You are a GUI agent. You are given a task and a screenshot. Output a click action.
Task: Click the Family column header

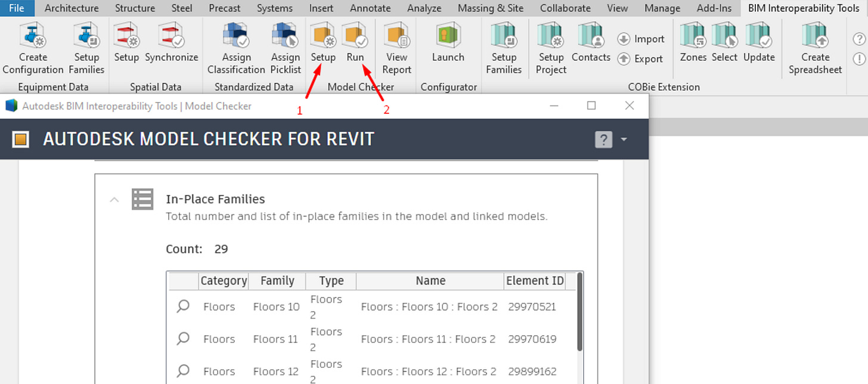pyautogui.click(x=277, y=281)
